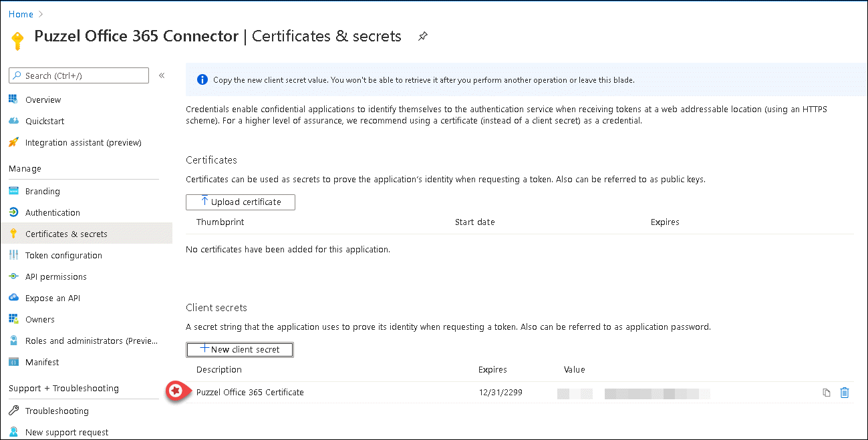Screen dimensions: 868x440
Task: Click the Home breadcrumb link
Action: point(21,14)
